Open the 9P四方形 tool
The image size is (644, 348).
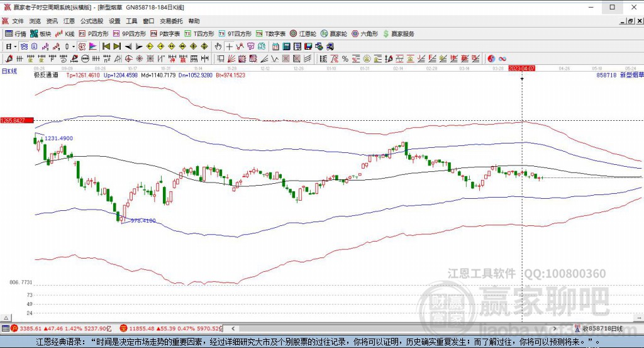click(130, 34)
